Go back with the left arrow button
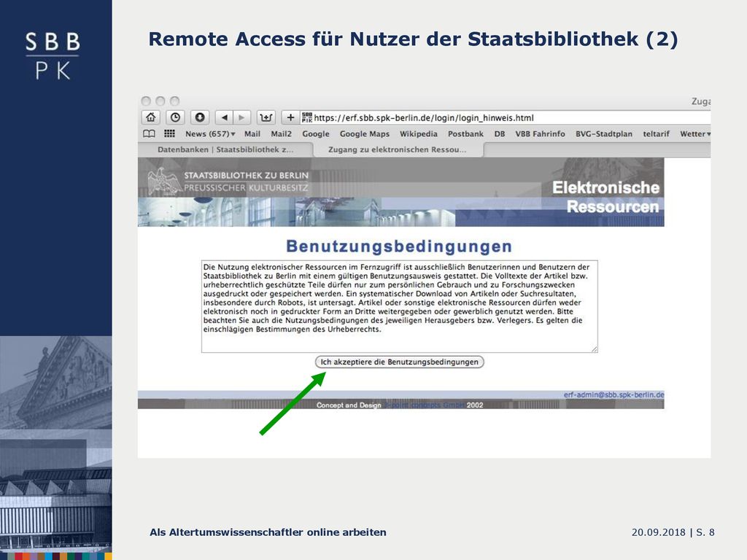The width and height of the screenshot is (747, 560). (x=224, y=117)
